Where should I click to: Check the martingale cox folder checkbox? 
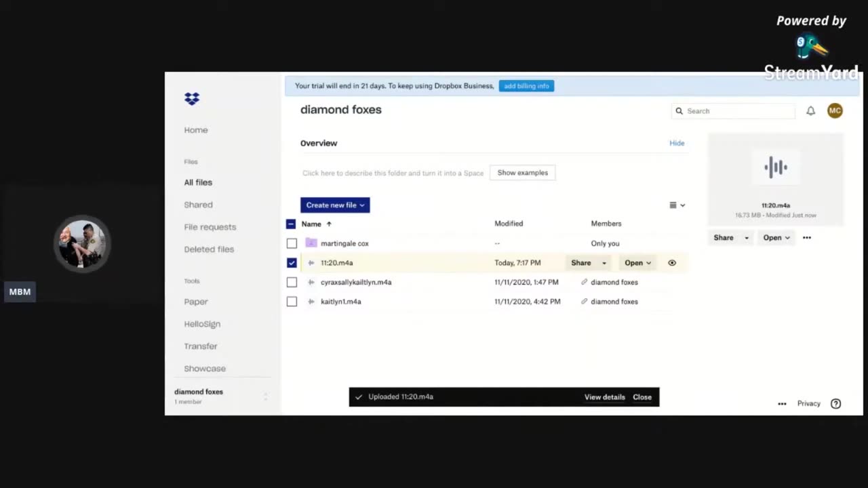(292, 243)
